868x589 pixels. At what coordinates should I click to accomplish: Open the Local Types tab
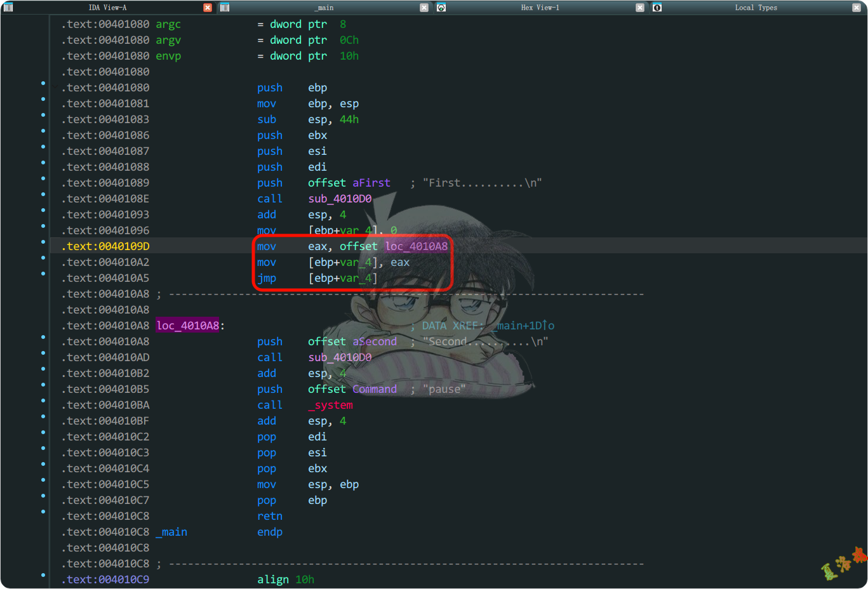click(x=756, y=8)
